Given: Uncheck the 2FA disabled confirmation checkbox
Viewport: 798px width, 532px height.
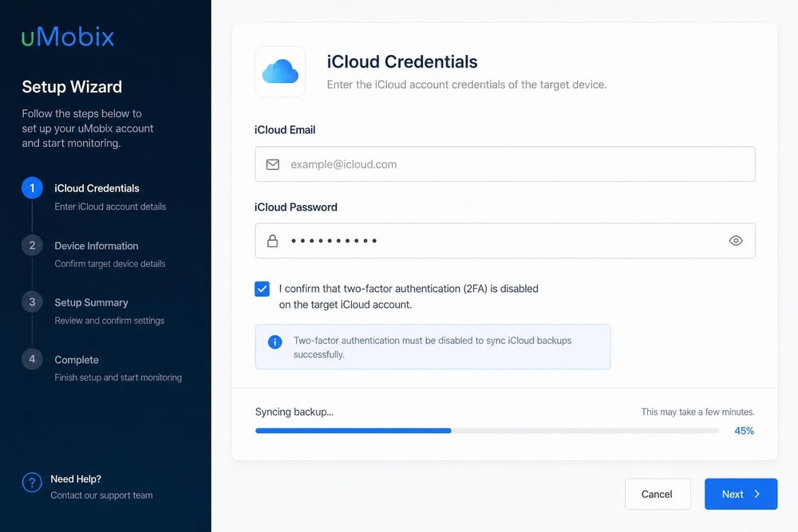Looking at the screenshot, I should (262, 289).
